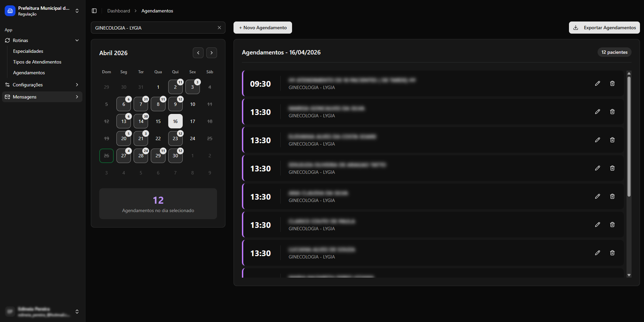Screen dimensions: 644x322
Task: Click the organization logo icon
Action: click(10, 11)
